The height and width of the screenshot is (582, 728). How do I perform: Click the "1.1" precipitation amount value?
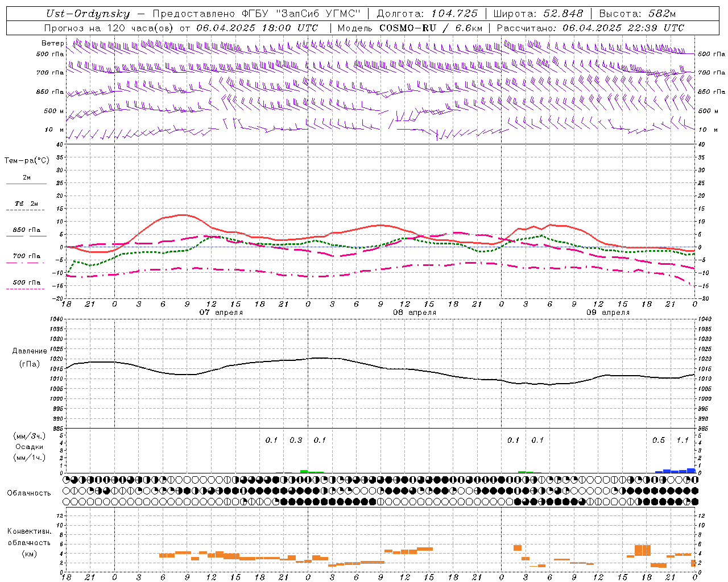point(682,440)
